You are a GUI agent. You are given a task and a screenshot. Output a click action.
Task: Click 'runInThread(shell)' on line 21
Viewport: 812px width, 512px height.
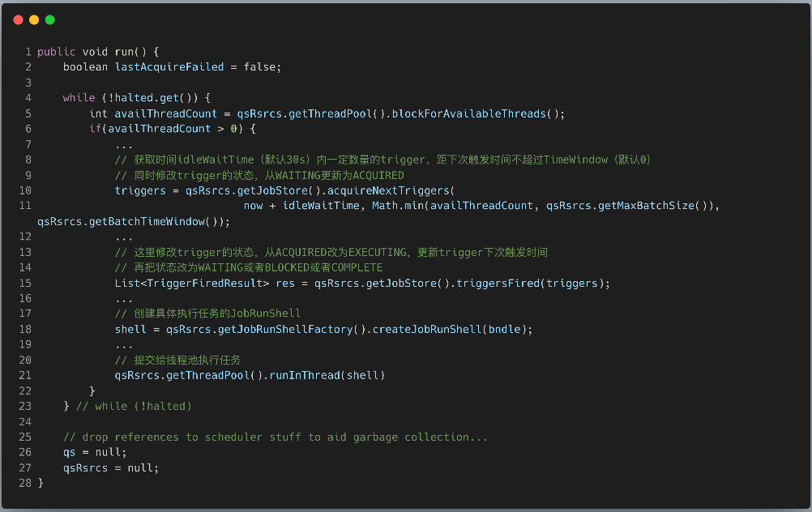tap(327, 375)
